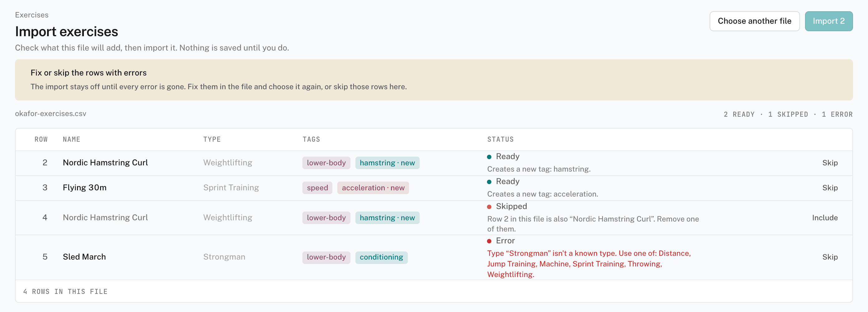Viewport: 868px width, 312px height.
Task: Select the lower-body tag on Sled March
Action: point(326,257)
